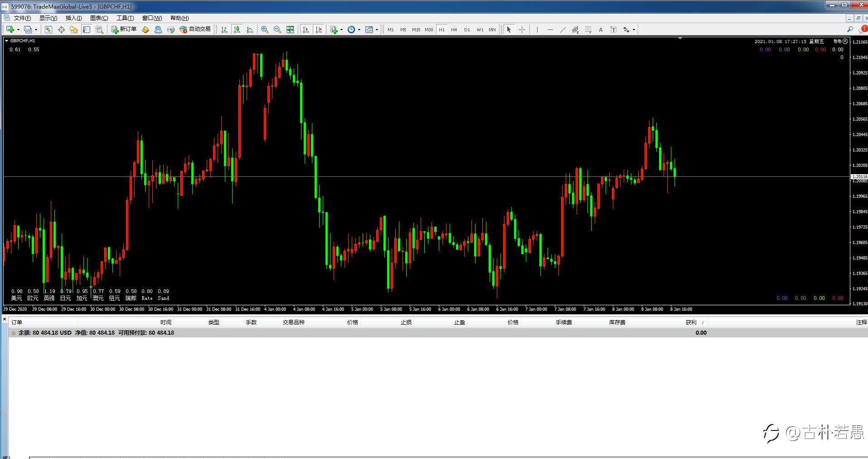Show the Navigator star-folder icon
The width and height of the screenshot is (868, 459).
(74, 29)
